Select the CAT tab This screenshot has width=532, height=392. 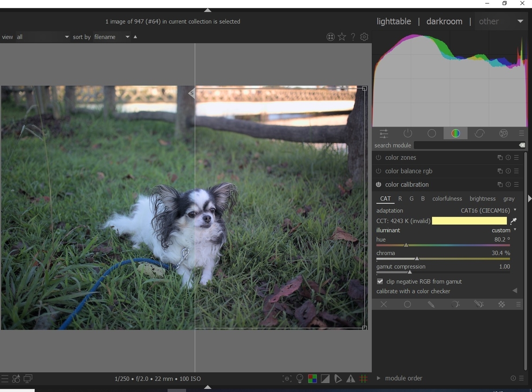pyautogui.click(x=385, y=199)
